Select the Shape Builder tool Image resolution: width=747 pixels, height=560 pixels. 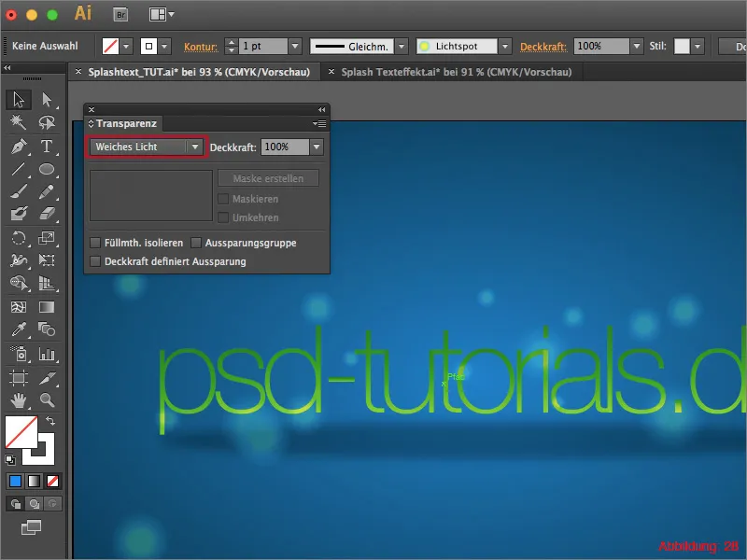tap(19, 283)
